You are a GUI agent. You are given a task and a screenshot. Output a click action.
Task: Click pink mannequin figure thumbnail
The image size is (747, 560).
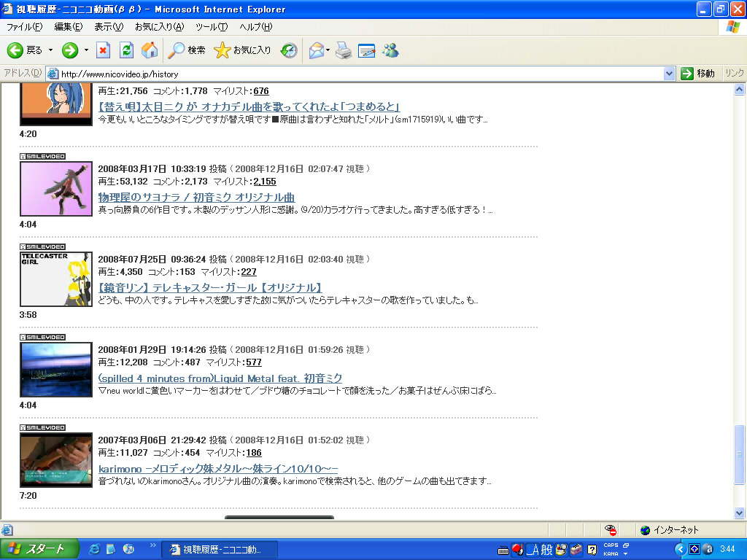click(x=56, y=189)
